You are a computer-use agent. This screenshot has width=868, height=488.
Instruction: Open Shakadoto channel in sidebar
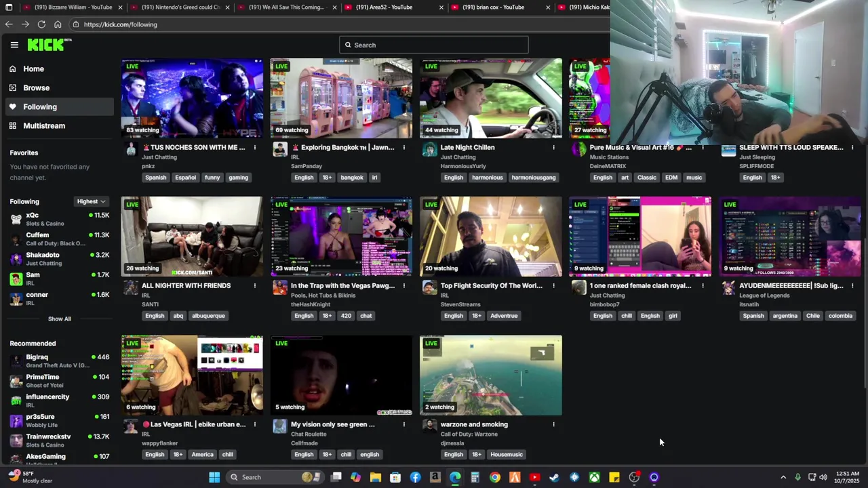coord(59,259)
